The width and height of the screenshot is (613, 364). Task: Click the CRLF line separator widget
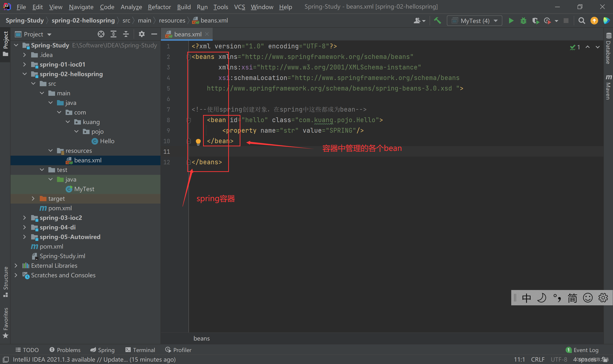(x=538, y=360)
